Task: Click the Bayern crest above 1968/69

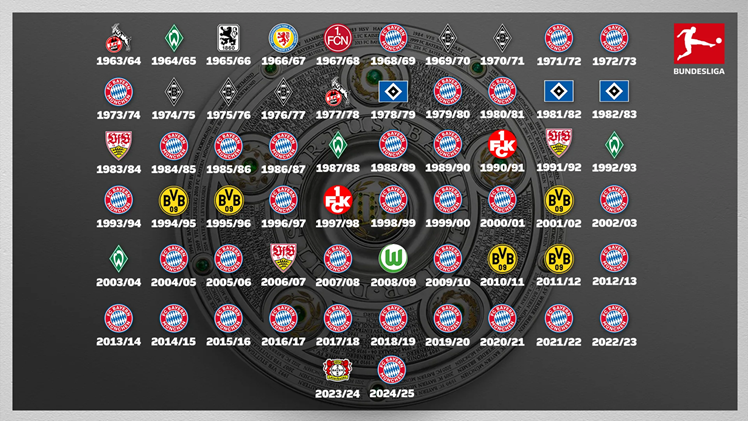Action: (x=393, y=38)
